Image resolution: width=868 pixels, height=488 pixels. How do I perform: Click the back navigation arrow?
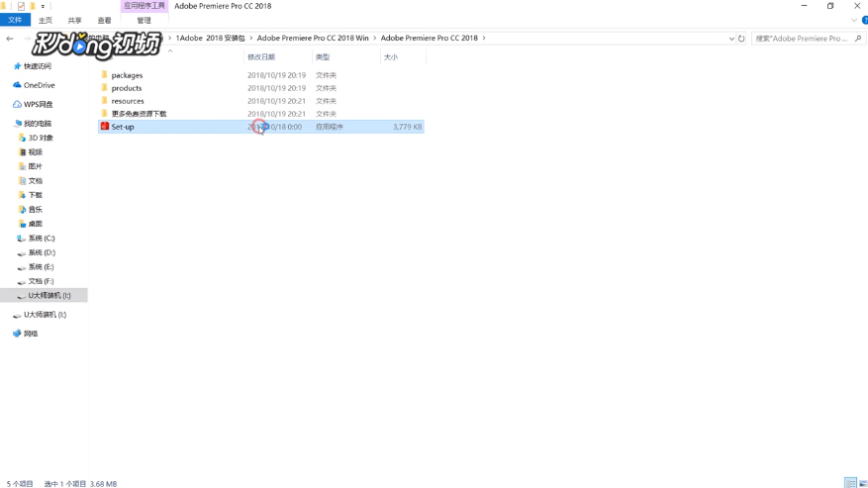[x=10, y=39]
